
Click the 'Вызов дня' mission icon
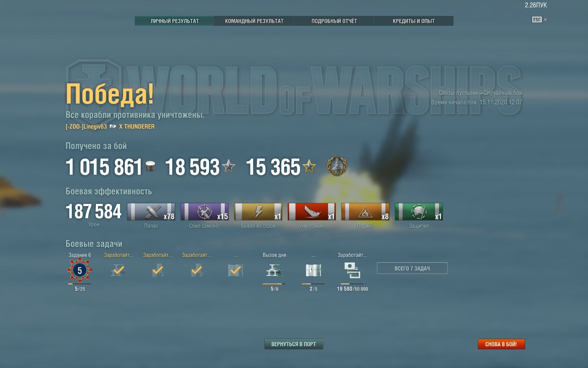[x=274, y=271]
